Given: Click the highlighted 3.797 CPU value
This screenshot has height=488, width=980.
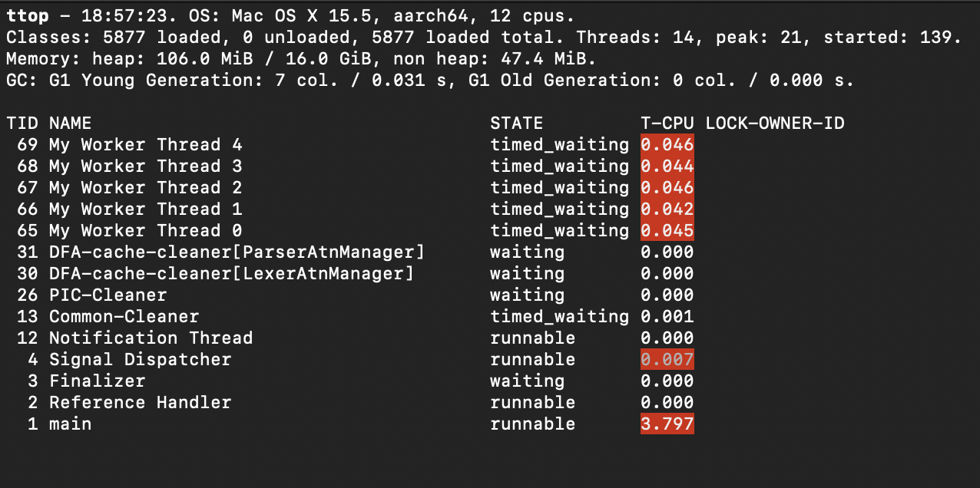Looking at the screenshot, I should click(x=667, y=424).
